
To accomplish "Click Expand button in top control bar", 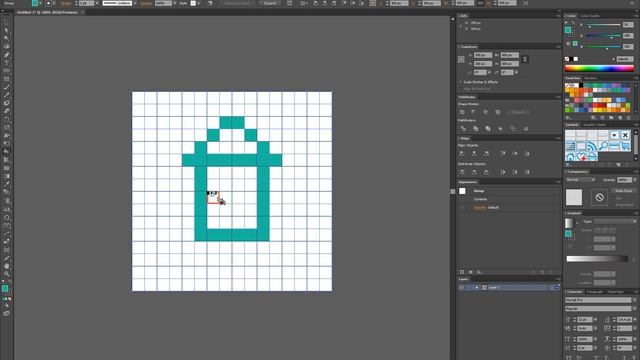I will coord(270,3).
